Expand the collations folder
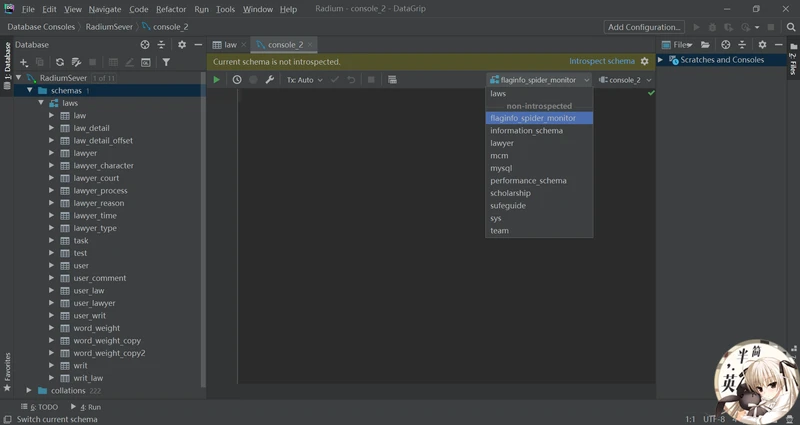 click(29, 390)
